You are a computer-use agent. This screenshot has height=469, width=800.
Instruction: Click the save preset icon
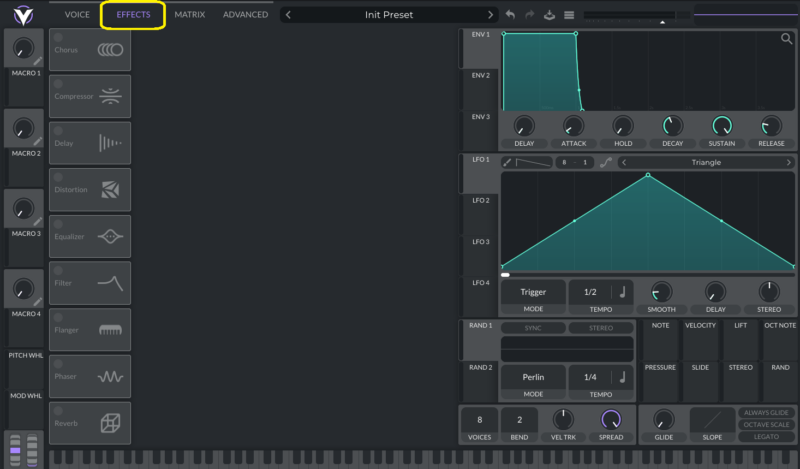tap(549, 15)
